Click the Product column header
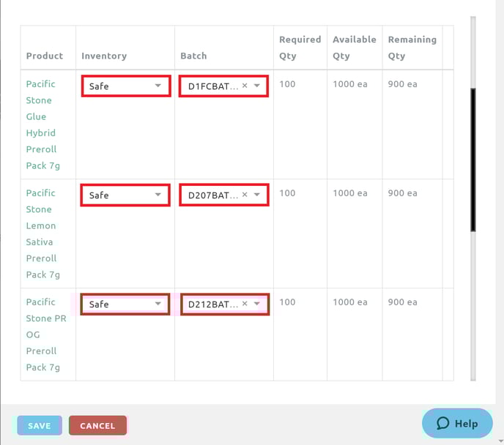Image resolution: width=504 pixels, height=445 pixels. 45,56
